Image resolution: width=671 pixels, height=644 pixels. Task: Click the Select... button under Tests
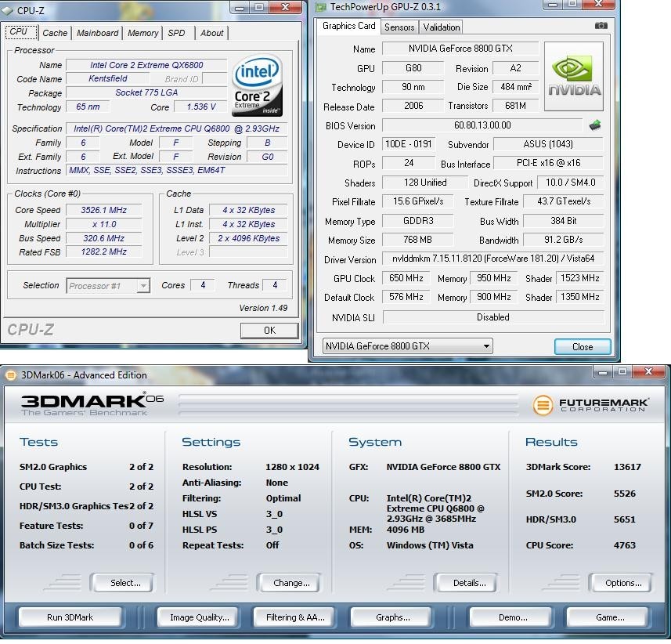[x=122, y=583]
